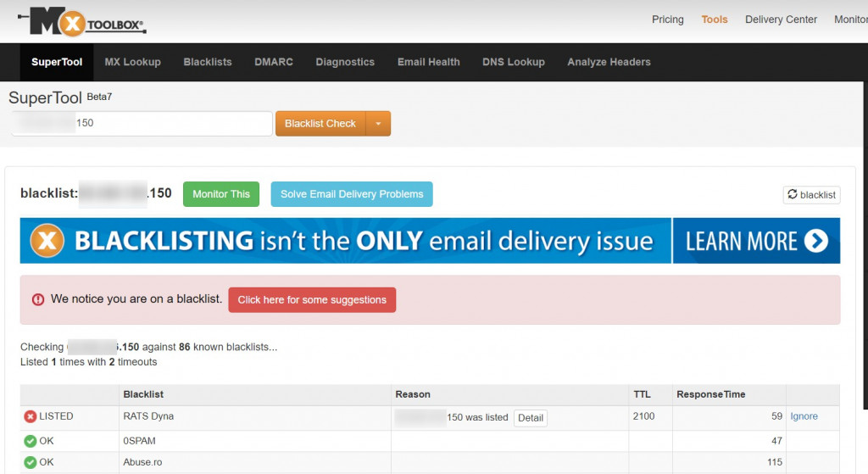The width and height of the screenshot is (868, 474).
Task: Open the Tools menu link
Action: 714,20
